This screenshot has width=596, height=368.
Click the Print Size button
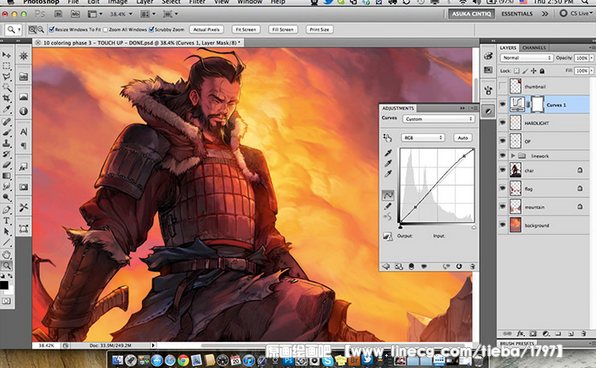point(319,29)
